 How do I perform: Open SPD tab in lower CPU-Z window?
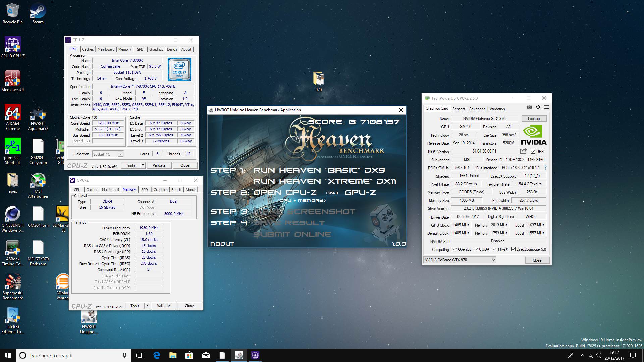[x=144, y=190]
